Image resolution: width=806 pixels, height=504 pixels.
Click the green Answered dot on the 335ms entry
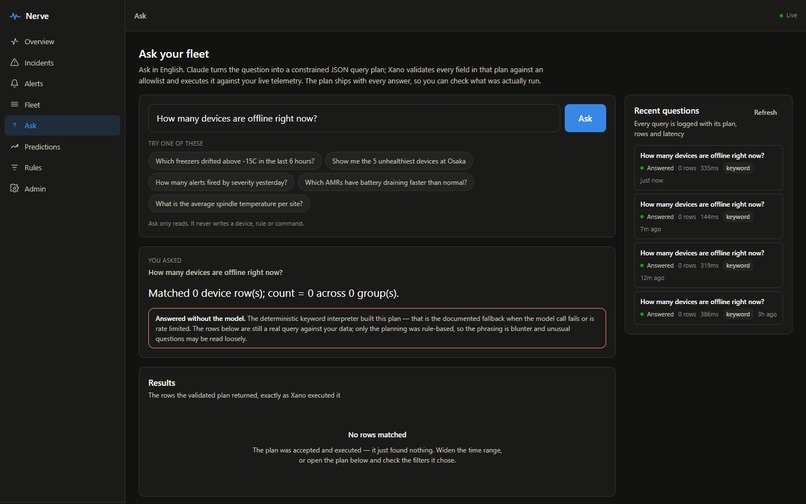[x=642, y=168]
